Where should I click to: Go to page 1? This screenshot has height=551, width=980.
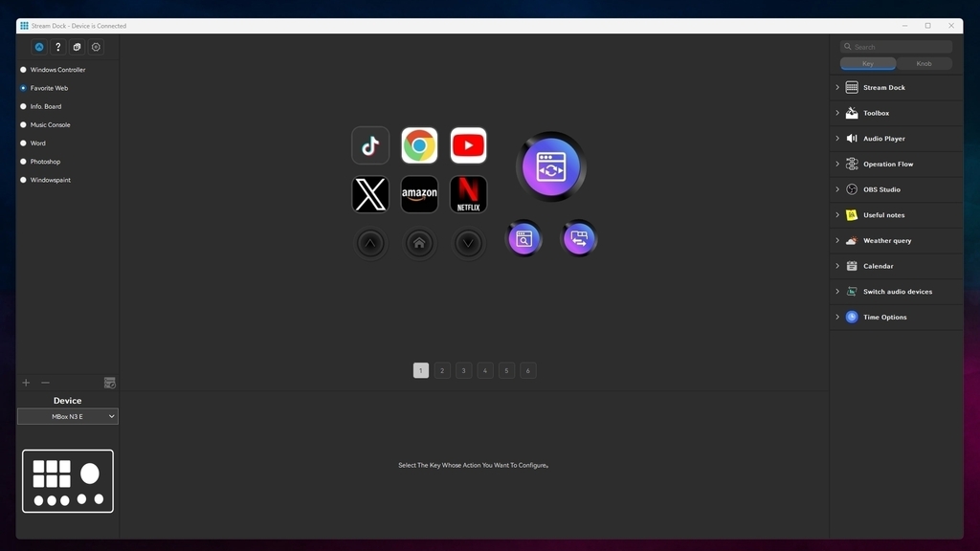tap(421, 370)
